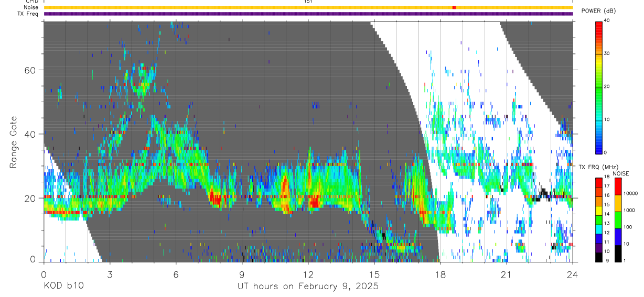Screen dimensions: 644x297
Task: Click the x-axis tick label "3"
Action: click(110, 274)
